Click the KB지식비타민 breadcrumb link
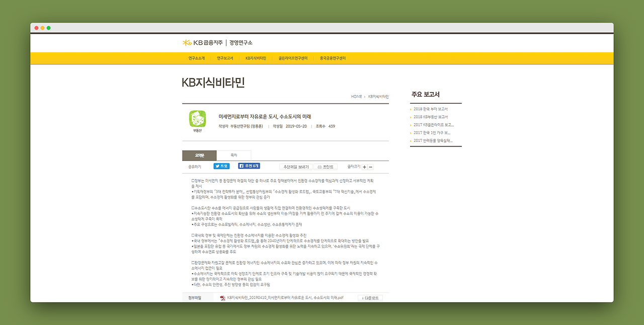644x325 pixels. tap(378, 96)
